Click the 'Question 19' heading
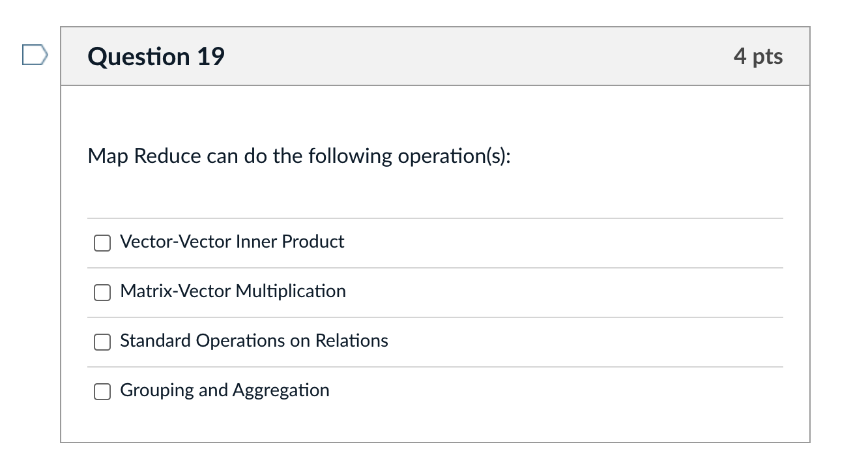The width and height of the screenshot is (868, 464). click(x=156, y=56)
